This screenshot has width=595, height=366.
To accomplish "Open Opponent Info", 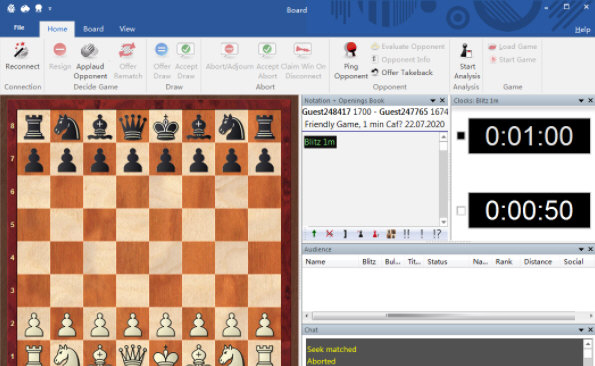I will [401, 60].
